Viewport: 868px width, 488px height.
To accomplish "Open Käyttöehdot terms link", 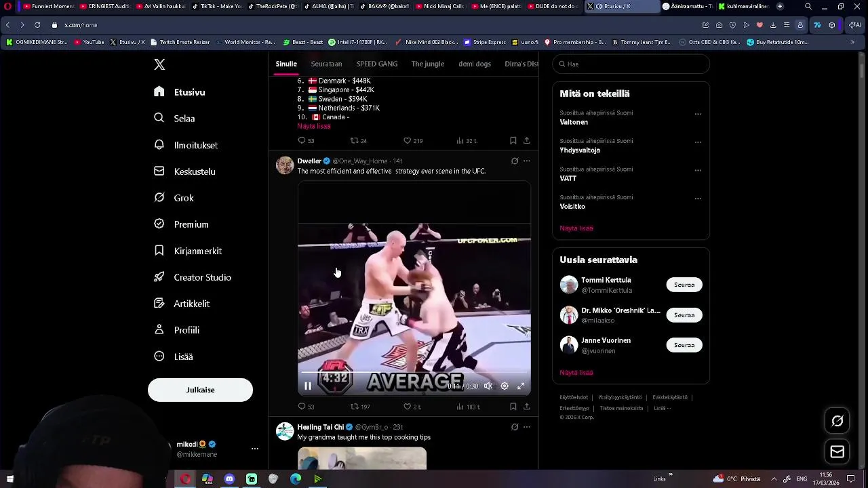I will pyautogui.click(x=574, y=397).
